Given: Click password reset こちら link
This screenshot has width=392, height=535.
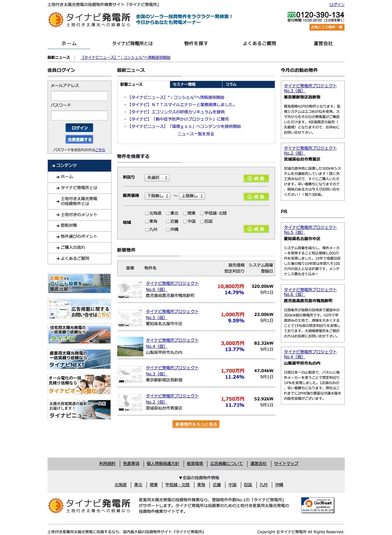Looking at the screenshot, I should [x=100, y=150].
